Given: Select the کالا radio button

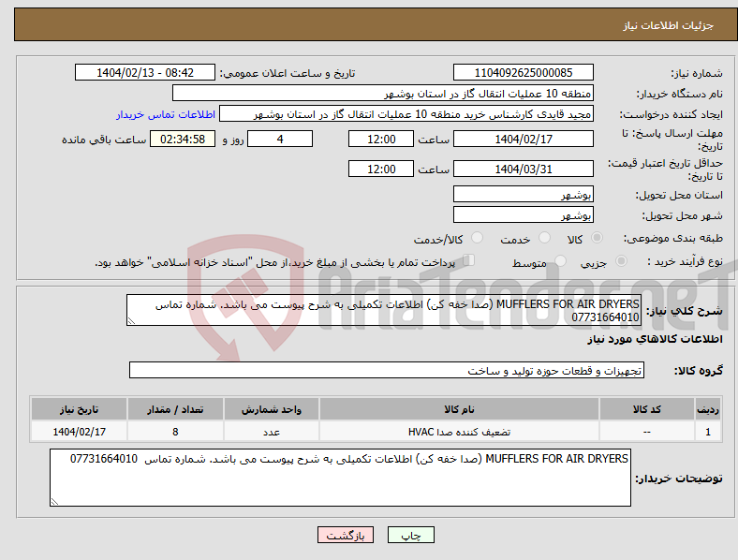Looking at the screenshot, I should pyautogui.click(x=597, y=238).
